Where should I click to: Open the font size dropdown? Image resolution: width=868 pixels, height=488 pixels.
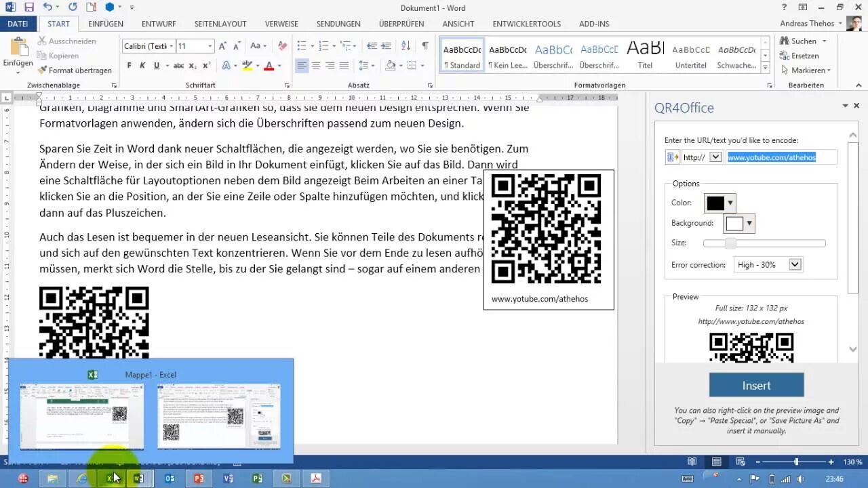click(210, 46)
